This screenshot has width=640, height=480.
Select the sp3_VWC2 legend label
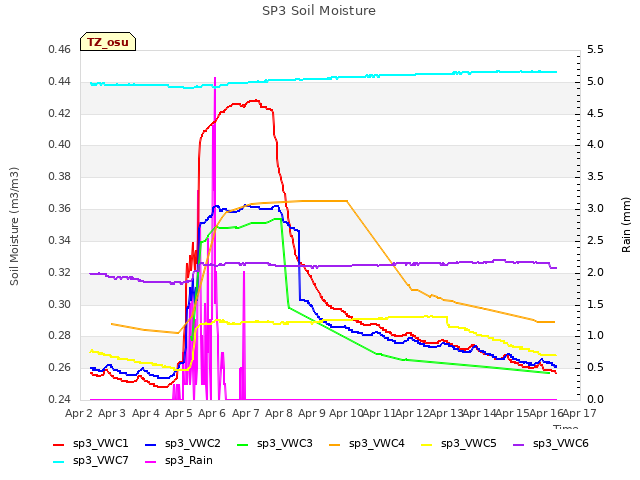pos(193,444)
